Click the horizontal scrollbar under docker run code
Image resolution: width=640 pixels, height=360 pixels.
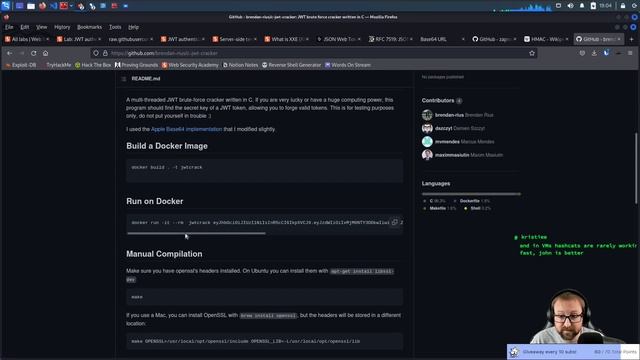196,233
